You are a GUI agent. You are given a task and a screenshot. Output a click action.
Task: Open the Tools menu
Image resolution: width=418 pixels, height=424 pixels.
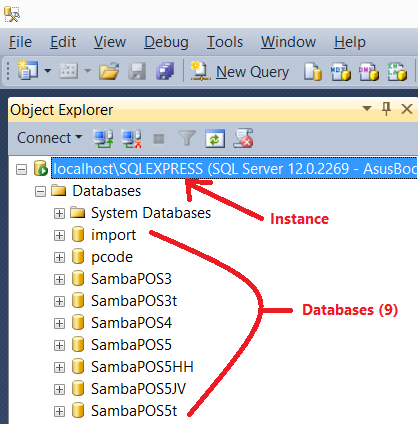(x=225, y=42)
